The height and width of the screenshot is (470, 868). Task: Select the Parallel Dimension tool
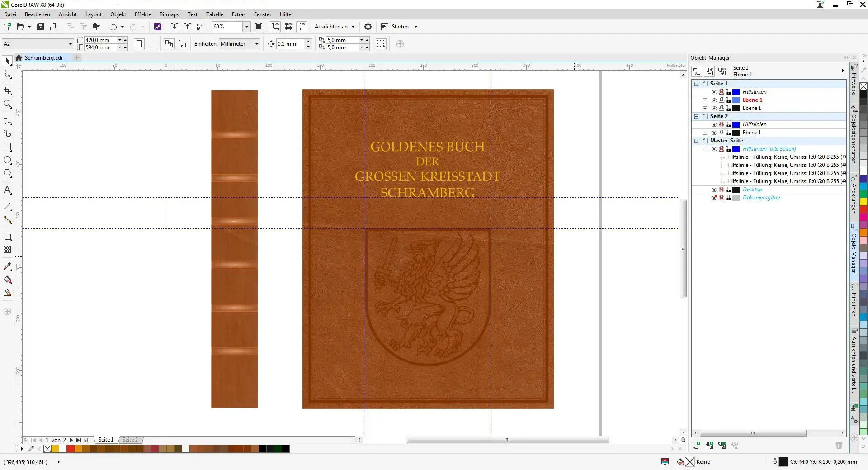pyautogui.click(x=7, y=206)
